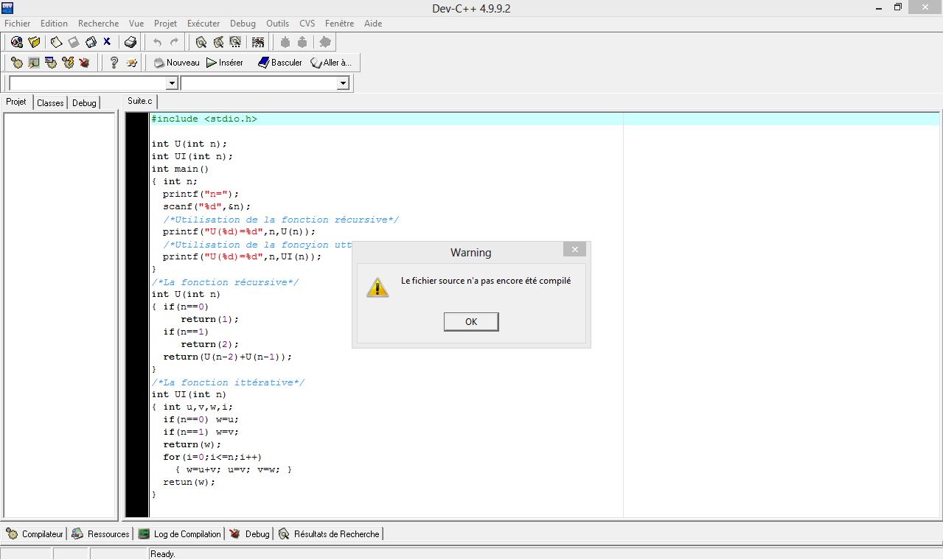The height and width of the screenshot is (560, 943).
Task: Open the Aide menu
Action: click(373, 24)
